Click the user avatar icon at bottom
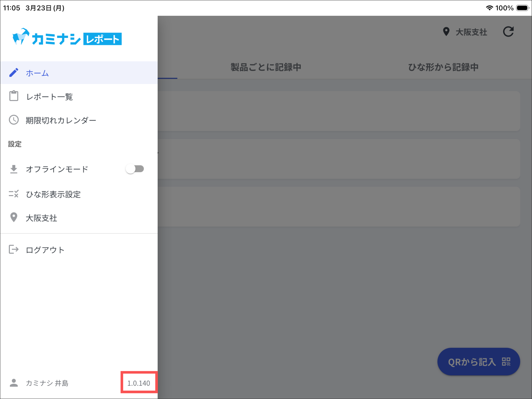This screenshot has height=399, width=532. pyautogui.click(x=14, y=383)
